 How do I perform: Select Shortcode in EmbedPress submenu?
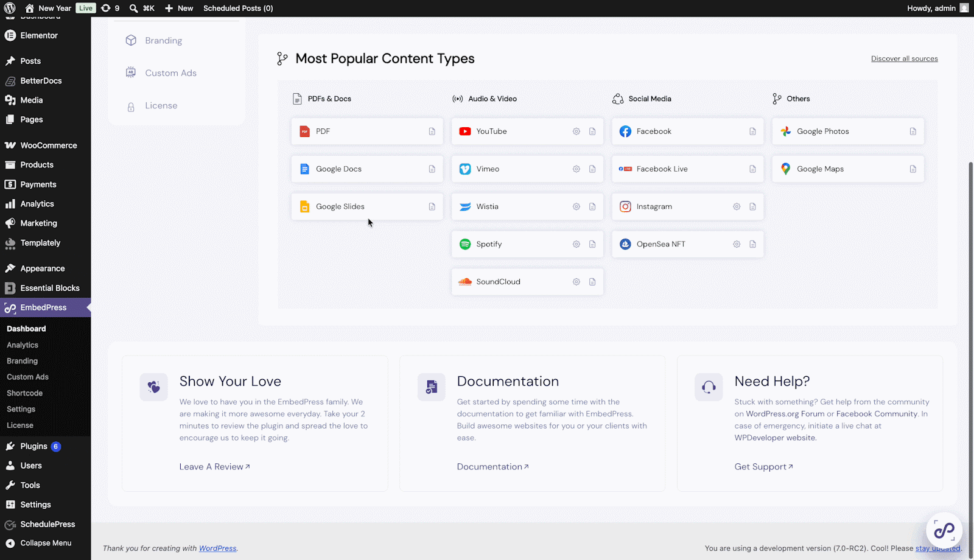click(x=24, y=393)
